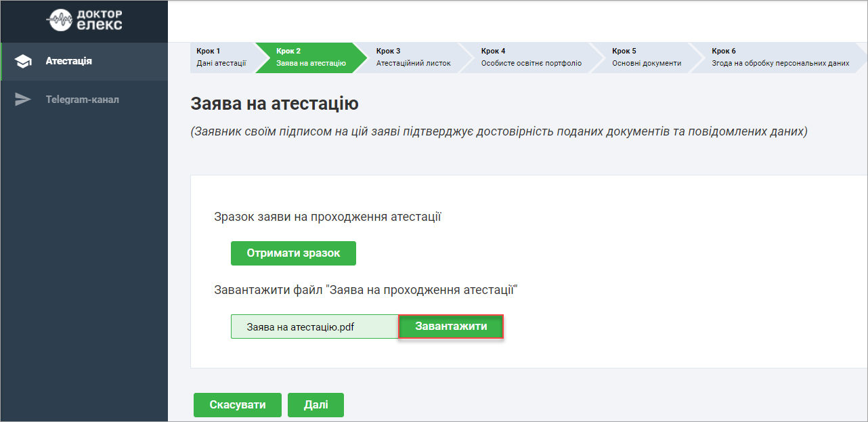Click the green Завантажити upload button

pyautogui.click(x=451, y=326)
